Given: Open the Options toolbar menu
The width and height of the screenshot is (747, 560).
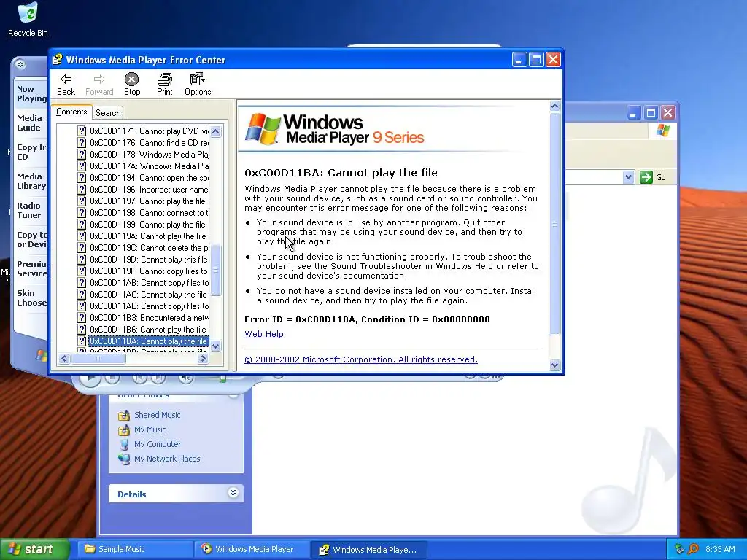Looking at the screenshot, I should [197, 85].
